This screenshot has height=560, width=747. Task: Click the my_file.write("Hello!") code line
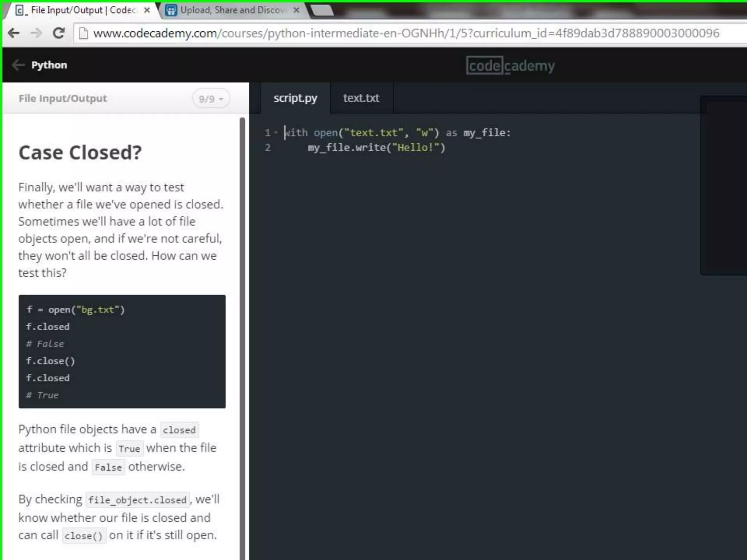click(376, 148)
